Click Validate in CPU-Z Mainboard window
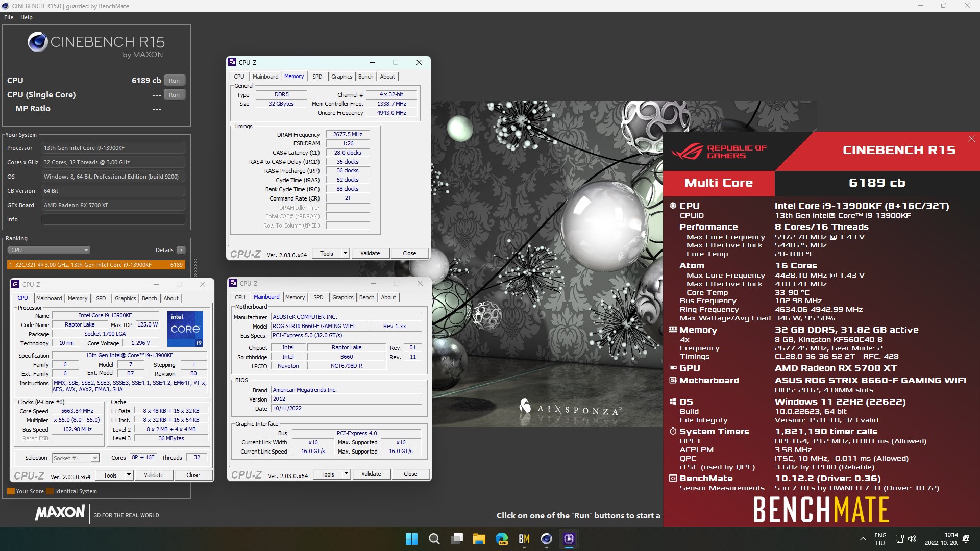980x551 pixels. coord(371,474)
